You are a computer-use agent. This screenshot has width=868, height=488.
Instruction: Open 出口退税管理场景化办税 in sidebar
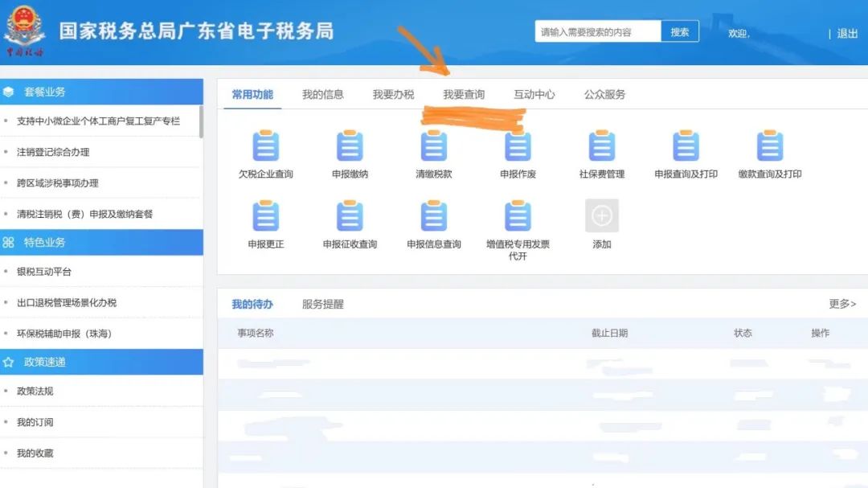67,302
